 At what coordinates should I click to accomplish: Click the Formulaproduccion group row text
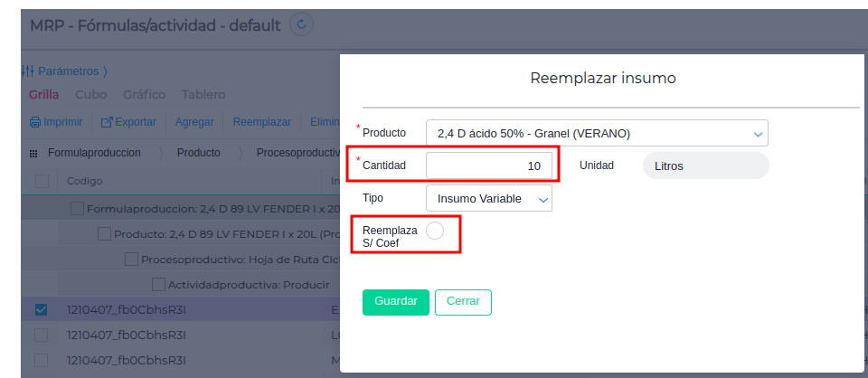click(x=213, y=209)
